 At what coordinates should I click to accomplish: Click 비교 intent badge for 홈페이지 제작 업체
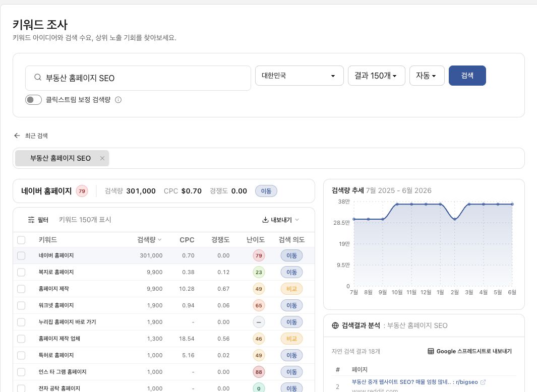point(291,339)
